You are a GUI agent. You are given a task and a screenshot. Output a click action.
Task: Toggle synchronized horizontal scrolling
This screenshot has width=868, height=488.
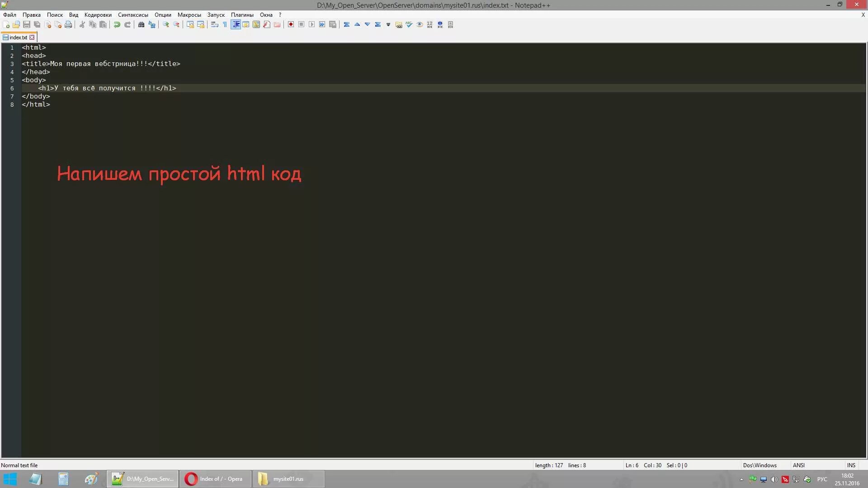pyautogui.click(x=201, y=24)
